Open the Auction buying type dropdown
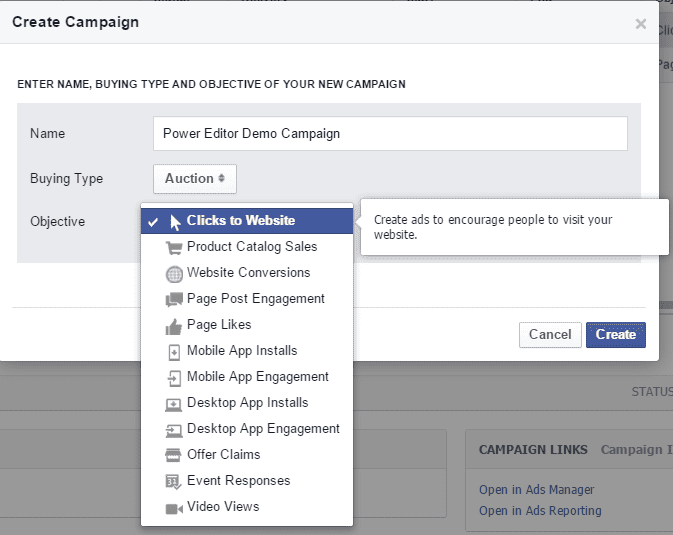This screenshot has width=673, height=535. pos(194,179)
